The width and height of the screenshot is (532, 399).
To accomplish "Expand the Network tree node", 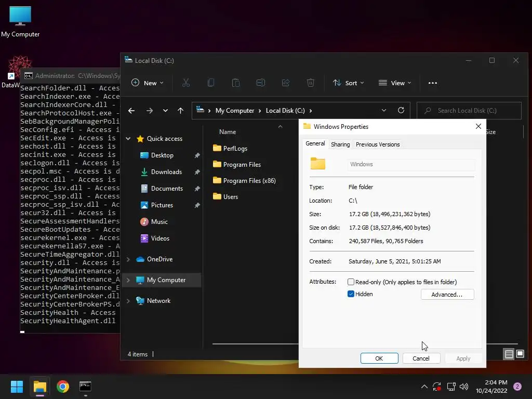I will 128,301.
